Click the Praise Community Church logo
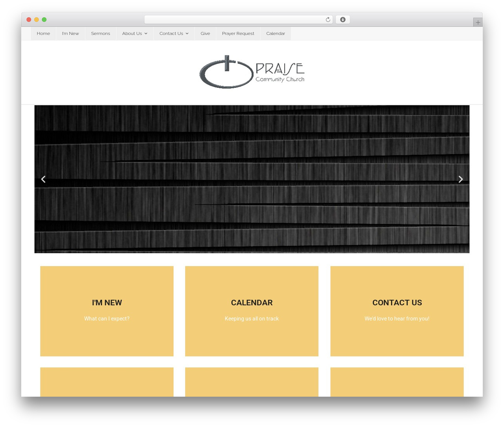Image resolution: width=504 pixels, height=427 pixels. (252, 72)
